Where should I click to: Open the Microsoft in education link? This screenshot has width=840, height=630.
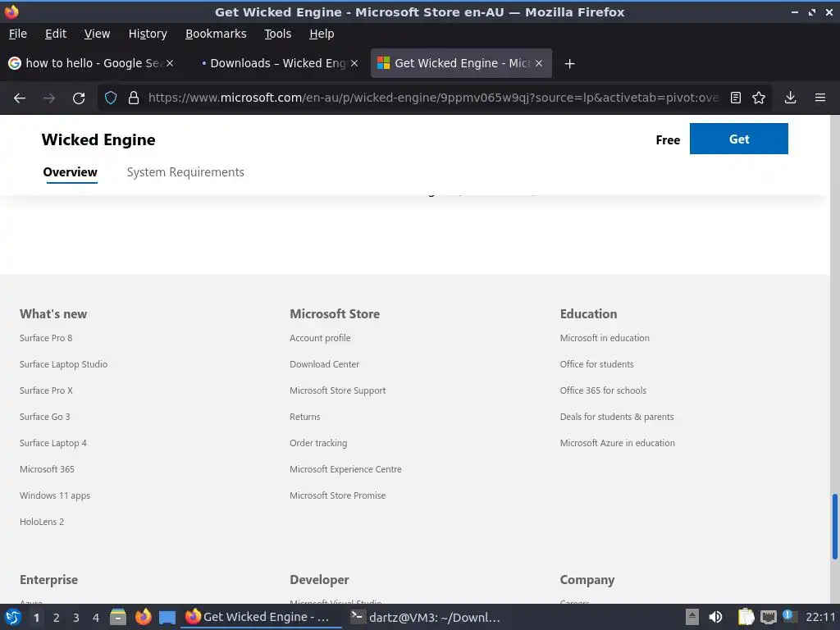605,338
